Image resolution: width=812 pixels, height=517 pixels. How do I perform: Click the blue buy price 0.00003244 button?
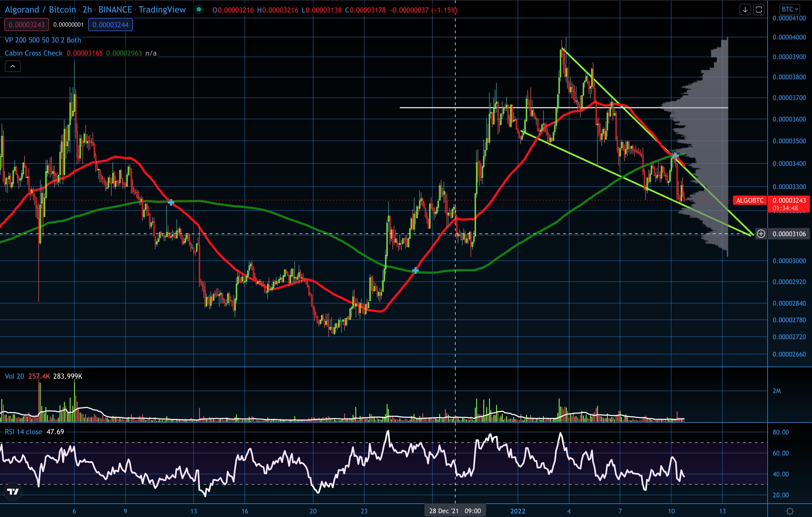(x=110, y=25)
